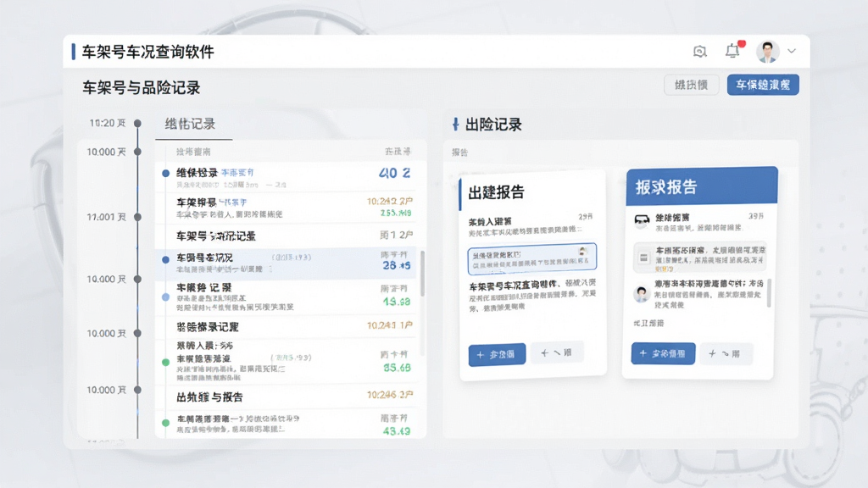
Task: Click the blue dot on the 40 2 row
Action: 165,173
